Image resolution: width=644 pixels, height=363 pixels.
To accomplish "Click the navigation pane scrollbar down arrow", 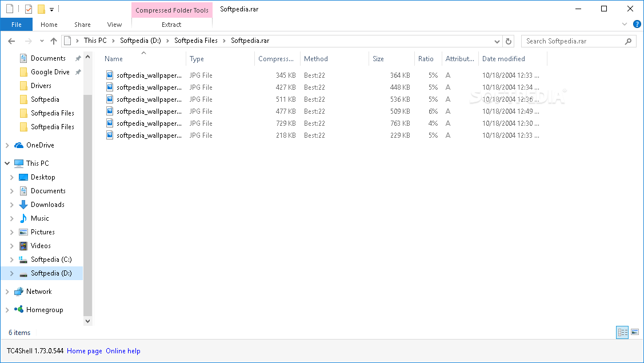I will tap(87, 321).
